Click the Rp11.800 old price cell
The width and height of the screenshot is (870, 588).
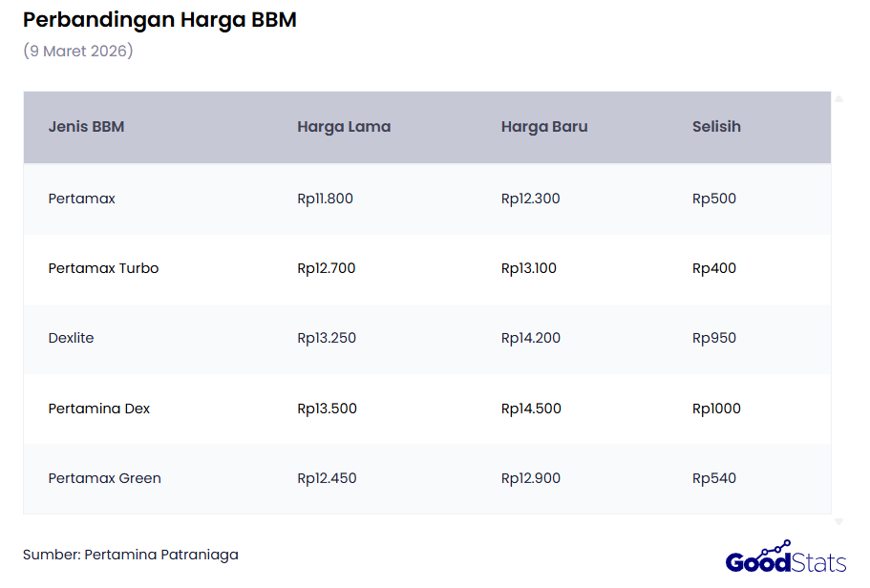pos(325,199)
